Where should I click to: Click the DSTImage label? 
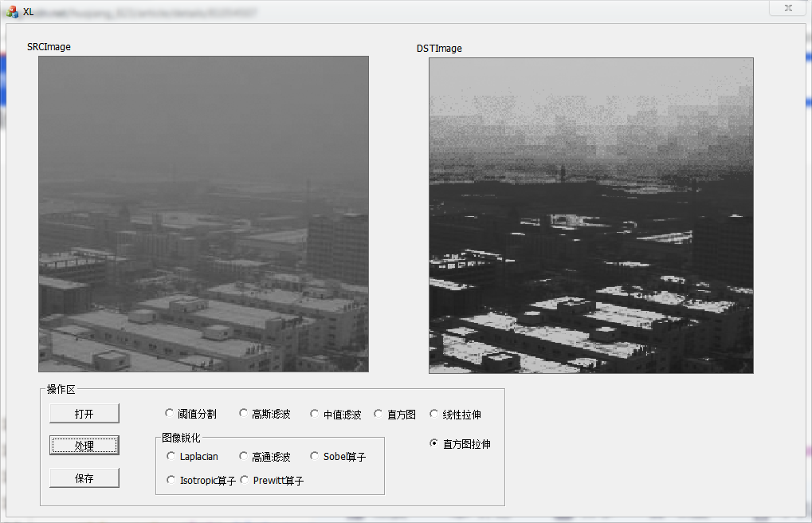[x=439, y=48]
